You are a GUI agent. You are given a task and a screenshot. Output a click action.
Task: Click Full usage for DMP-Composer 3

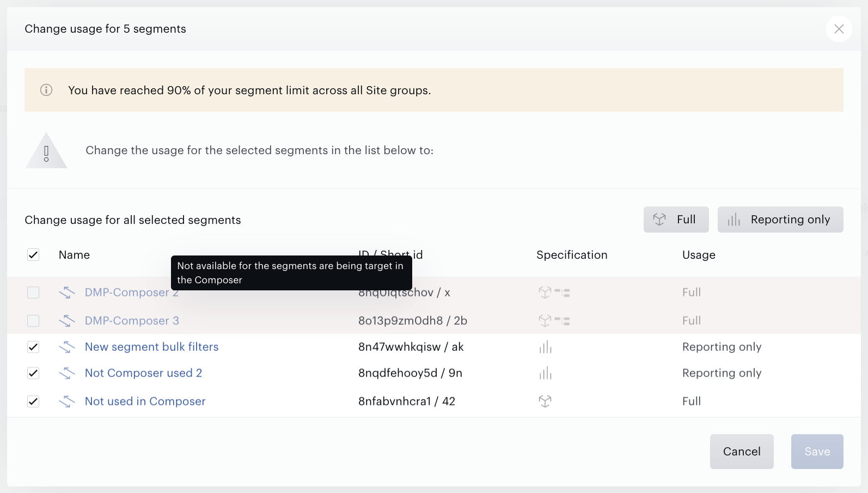692,321
